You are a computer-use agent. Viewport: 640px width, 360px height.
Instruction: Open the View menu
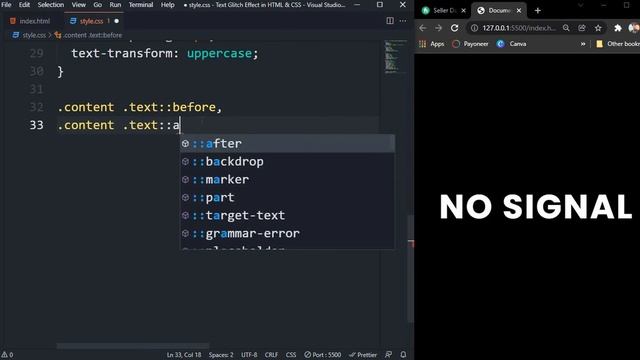click(x=79, y=5)
